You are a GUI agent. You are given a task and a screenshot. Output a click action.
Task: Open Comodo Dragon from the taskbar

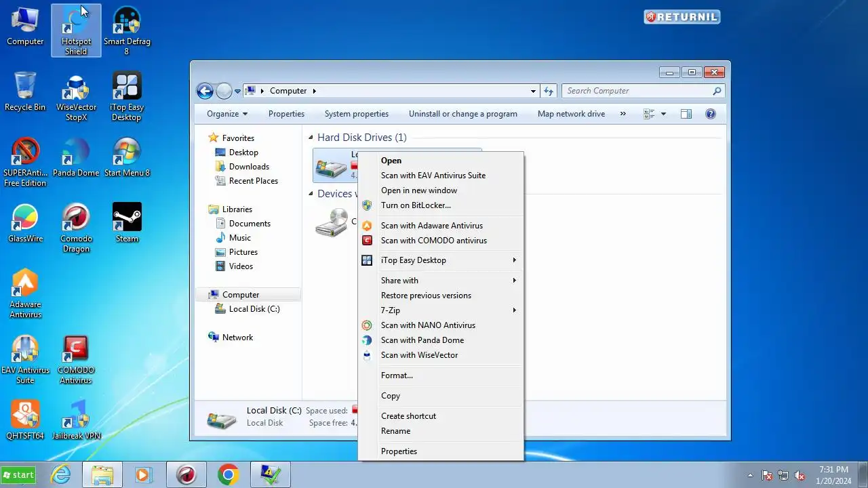click(x=186, y=475)
